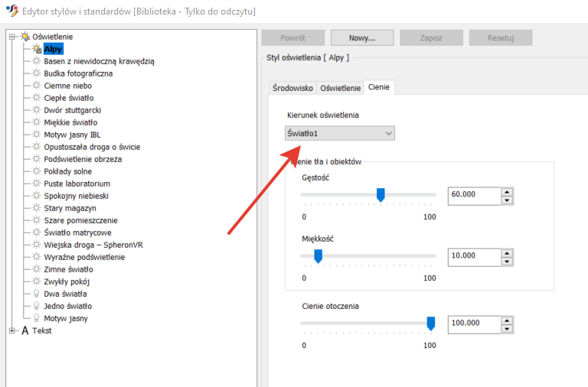Click the light icon beside Szare pomieszczenie
This screenshot has height=387, width=588.
click(37, 220)
